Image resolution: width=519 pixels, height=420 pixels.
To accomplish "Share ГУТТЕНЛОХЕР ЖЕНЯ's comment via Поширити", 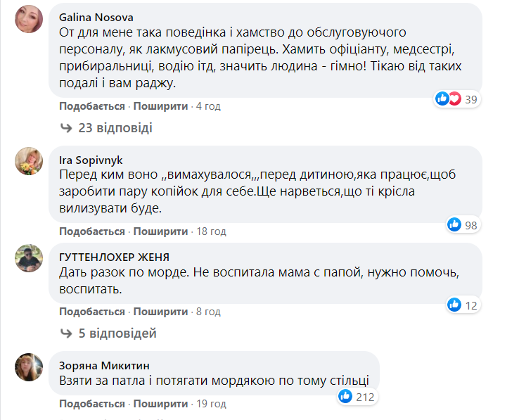I will click(x=160, y=312).
